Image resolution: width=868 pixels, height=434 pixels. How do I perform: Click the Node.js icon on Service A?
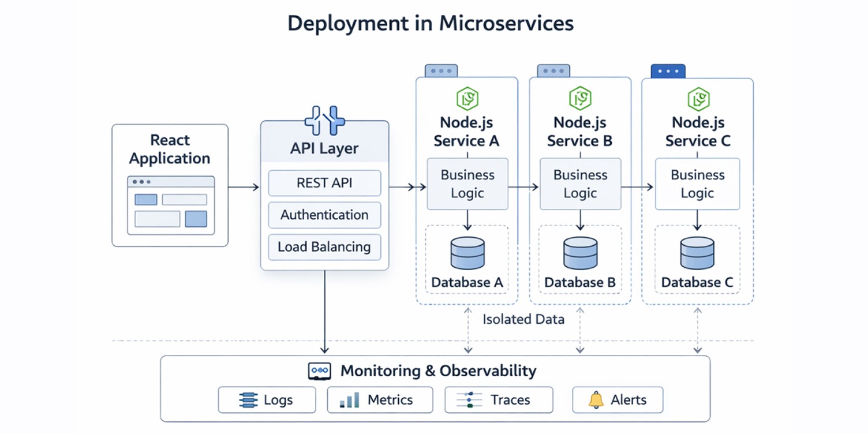coord(466,98)
